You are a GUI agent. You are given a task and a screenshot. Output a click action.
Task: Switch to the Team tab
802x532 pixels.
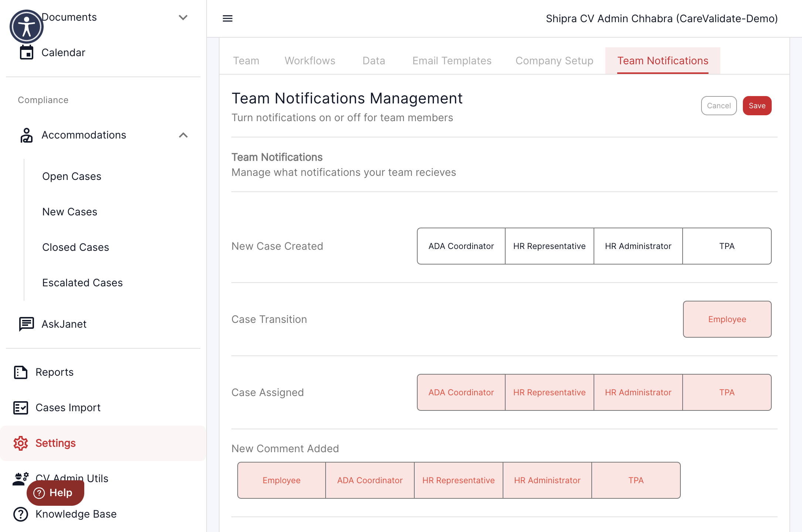pyautogui.click(x=246, y=61)
